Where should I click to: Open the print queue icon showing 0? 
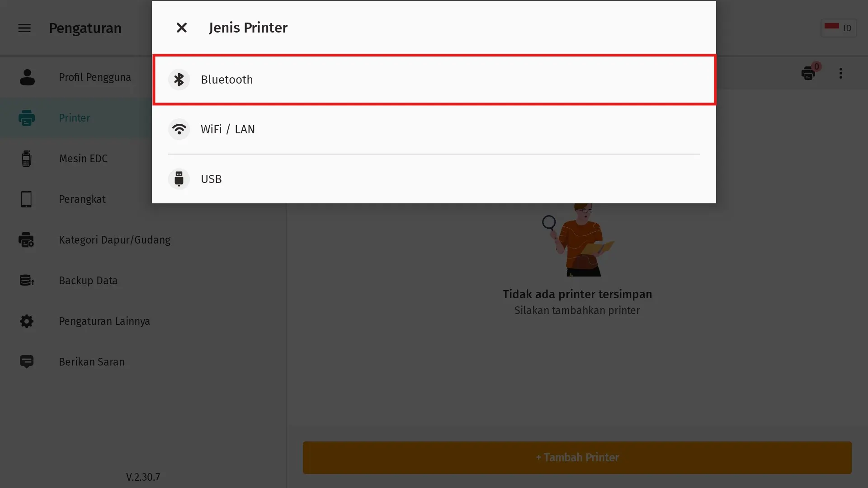[x=809, y=73]
